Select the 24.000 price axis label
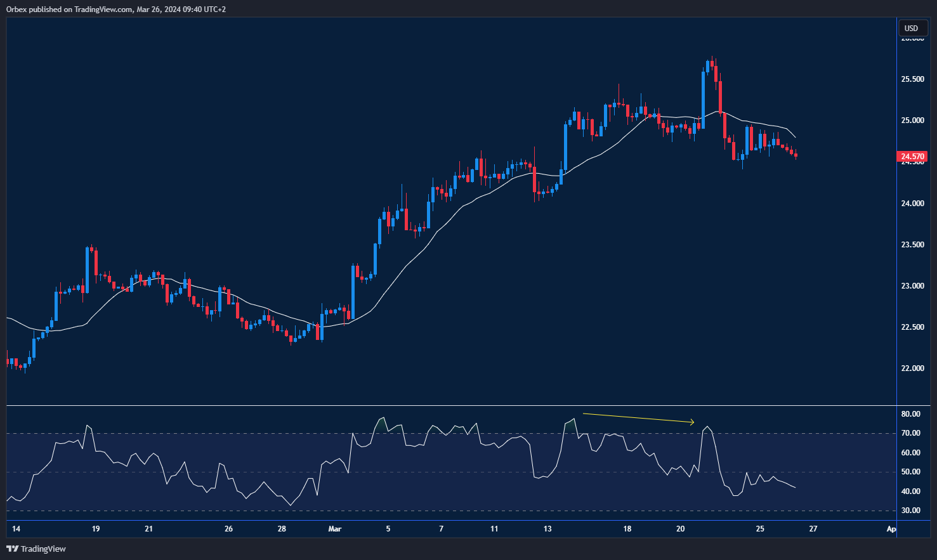 click(912, 204)
